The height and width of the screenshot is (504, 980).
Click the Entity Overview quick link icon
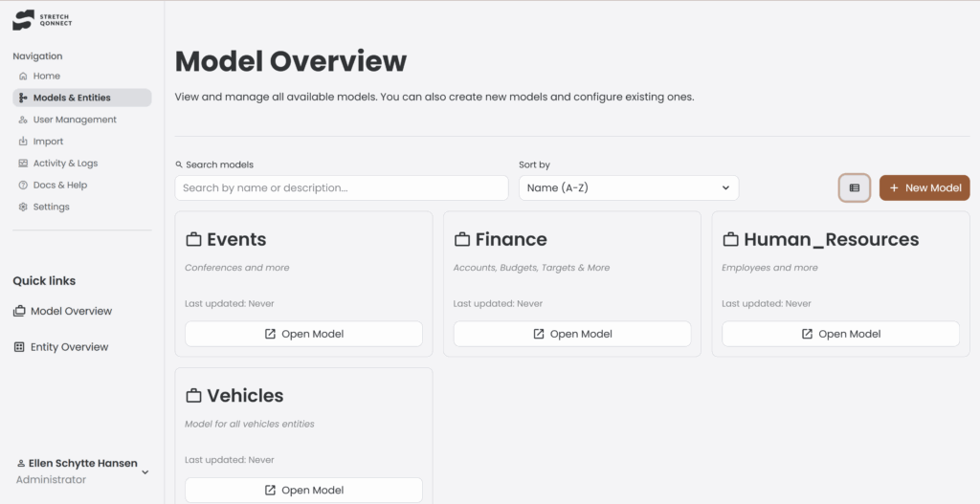[x=19, y=347]
